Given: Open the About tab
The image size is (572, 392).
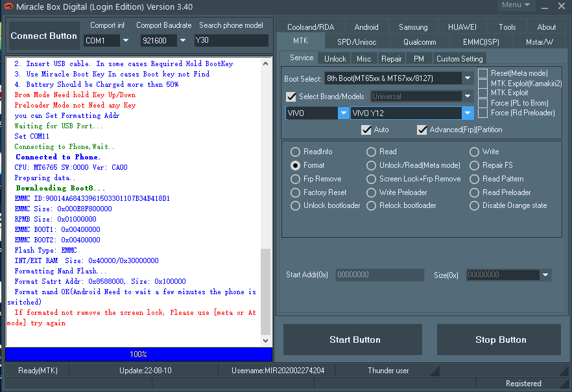Looking at the screenshot, I should pyautogui.click(x=547, y=27).
